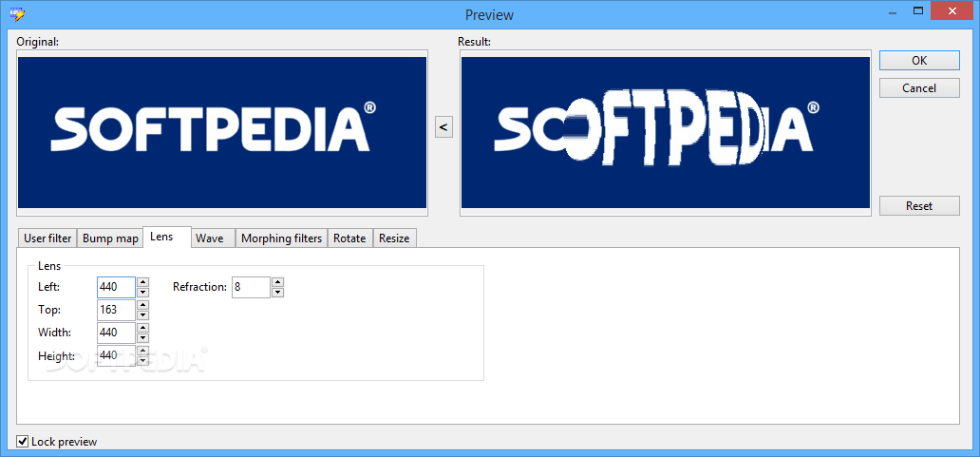Decrease the Top value with down arrow

coord(143,315)
